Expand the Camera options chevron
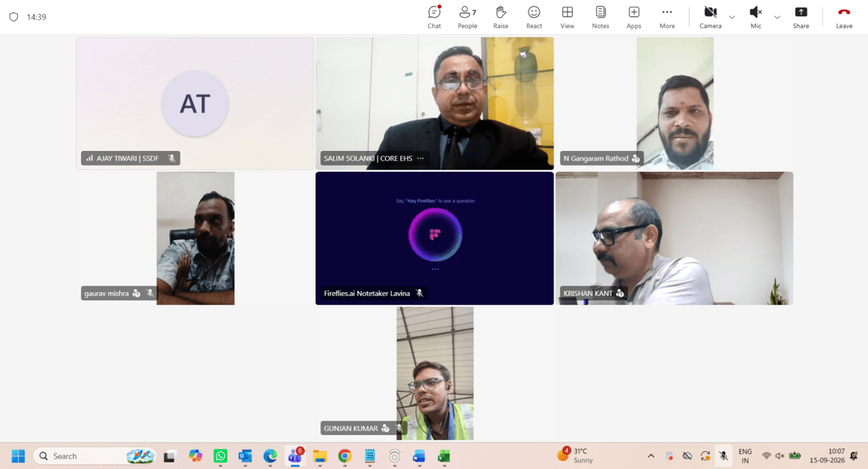Viewport: 868px width, 469px height. [732, 17]
